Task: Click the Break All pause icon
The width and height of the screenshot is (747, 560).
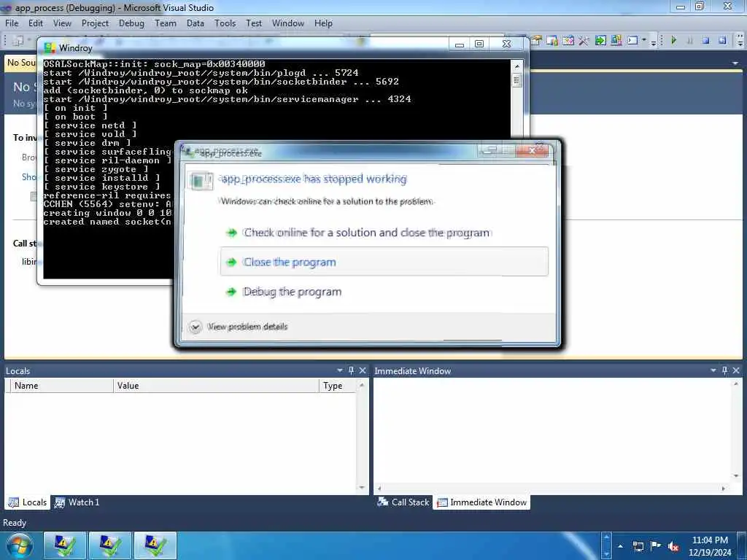Action: (689, 41)
